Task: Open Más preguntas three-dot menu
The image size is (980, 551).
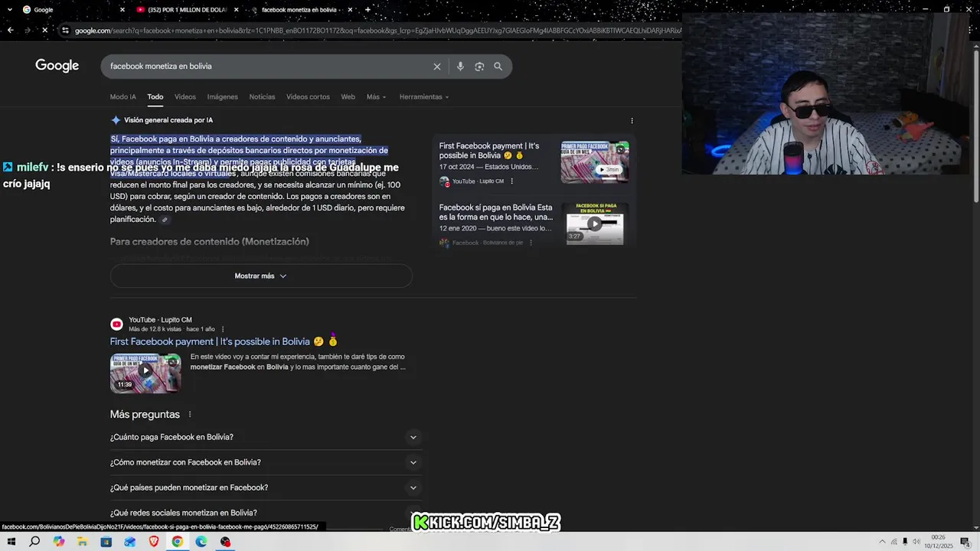Action: point(190,415)
